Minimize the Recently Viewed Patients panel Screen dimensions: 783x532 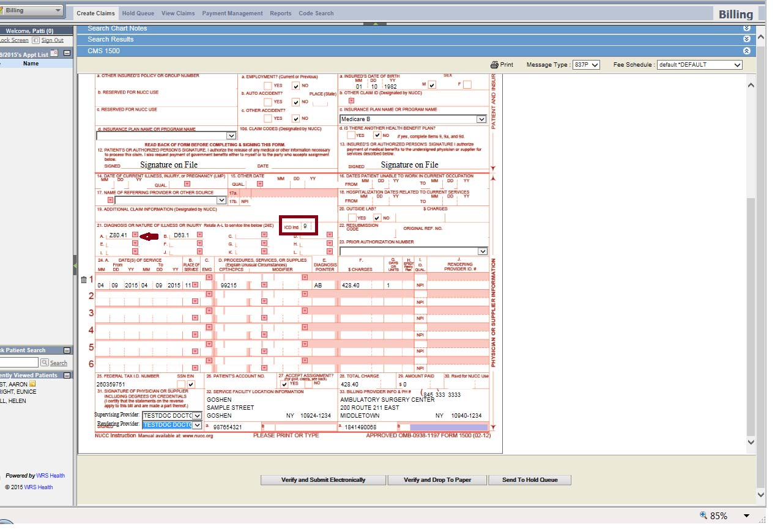pyautogui.click(x=67, y=375)
